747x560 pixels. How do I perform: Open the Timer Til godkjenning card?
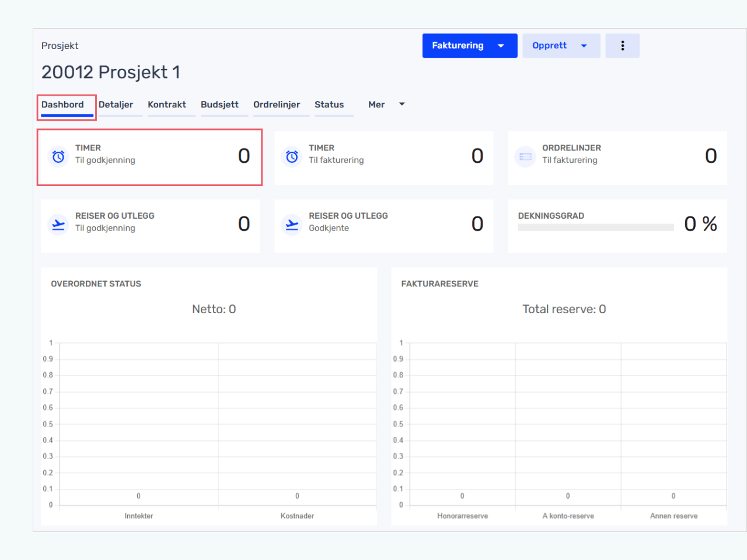[x=150, y=157]
